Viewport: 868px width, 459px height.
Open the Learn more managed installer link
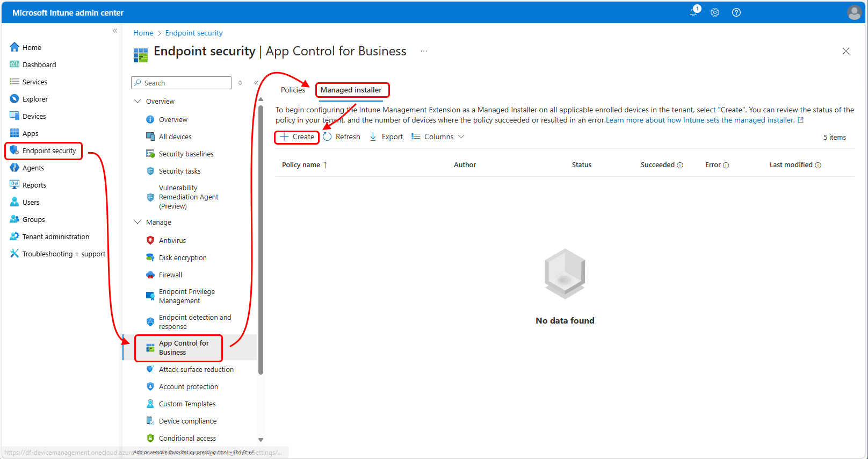(x=700, y=120)
